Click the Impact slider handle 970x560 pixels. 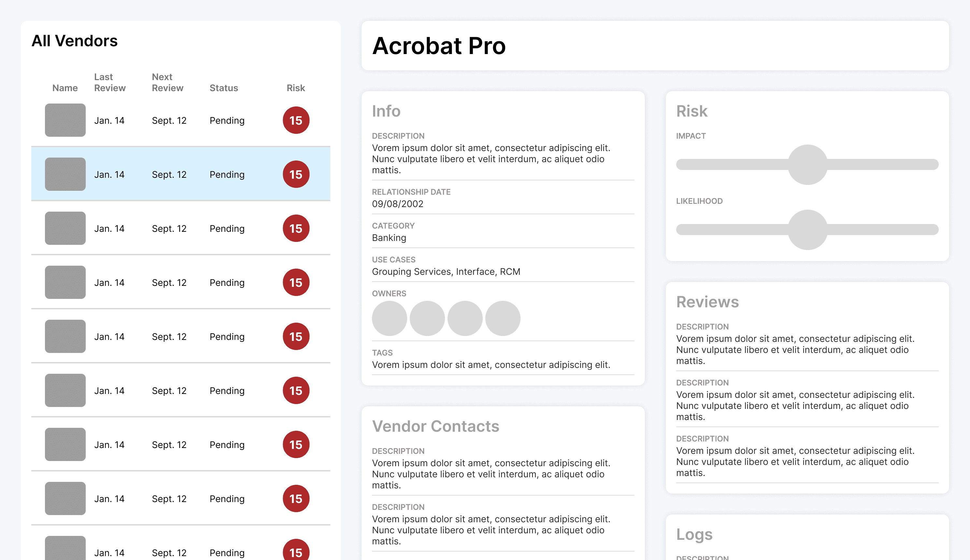[807, 165]
